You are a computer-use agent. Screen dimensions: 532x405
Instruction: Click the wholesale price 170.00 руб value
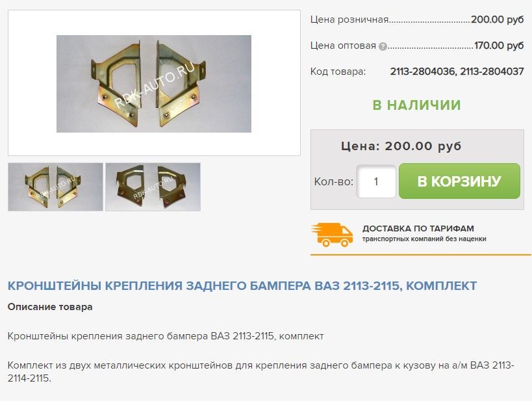(x=499, y=45)
